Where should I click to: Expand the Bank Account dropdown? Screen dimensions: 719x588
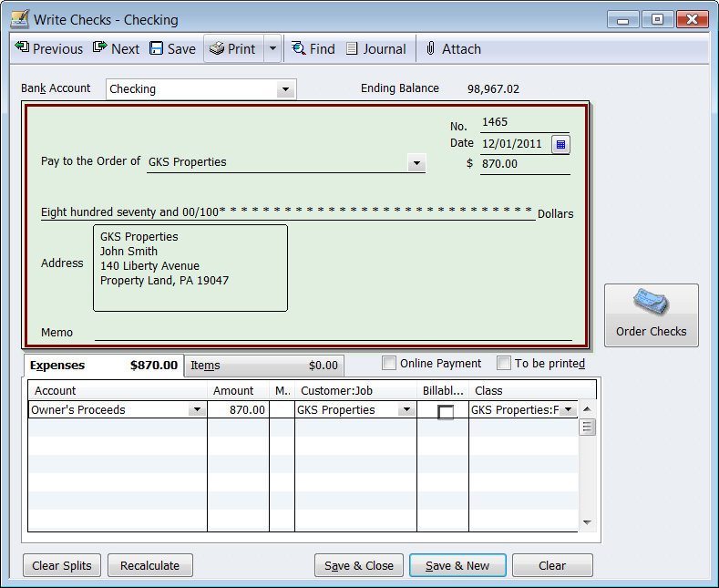286,89
